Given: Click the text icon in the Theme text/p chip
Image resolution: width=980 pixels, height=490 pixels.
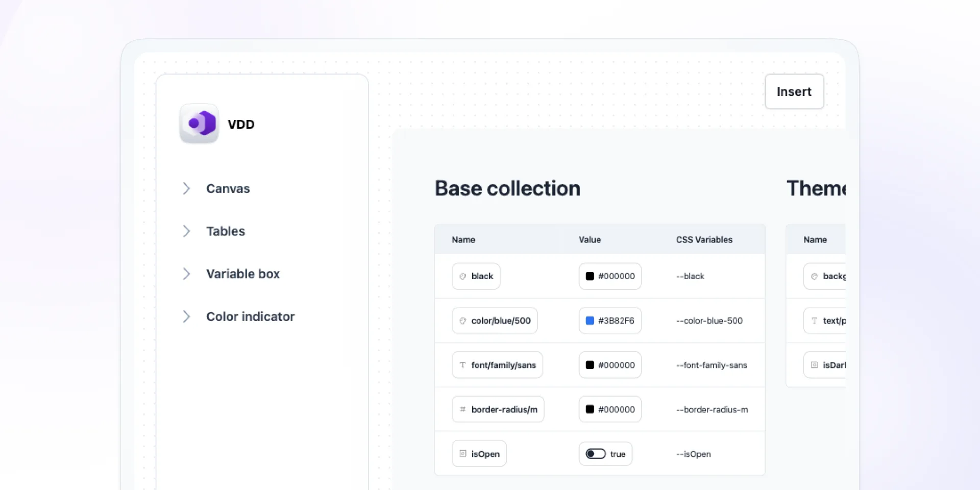Looking at the screenshot, I should pos(815,321).
